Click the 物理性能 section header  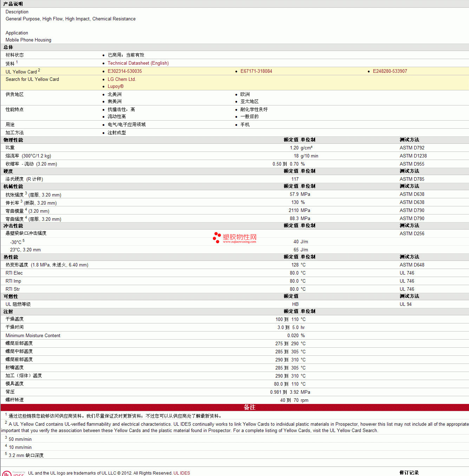[x=13, y=140]
